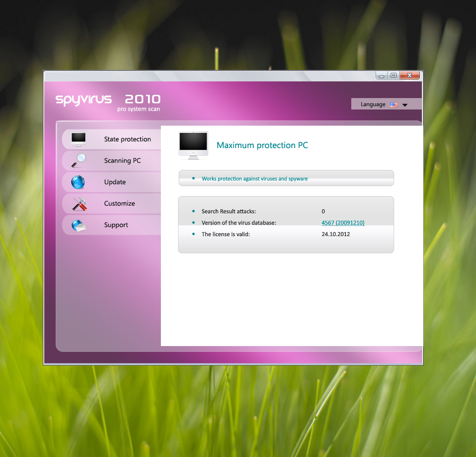Screen dimensions: 476x457
Task: Click the magnifying glass Scanning PC icon
Action: pos(79,160)
